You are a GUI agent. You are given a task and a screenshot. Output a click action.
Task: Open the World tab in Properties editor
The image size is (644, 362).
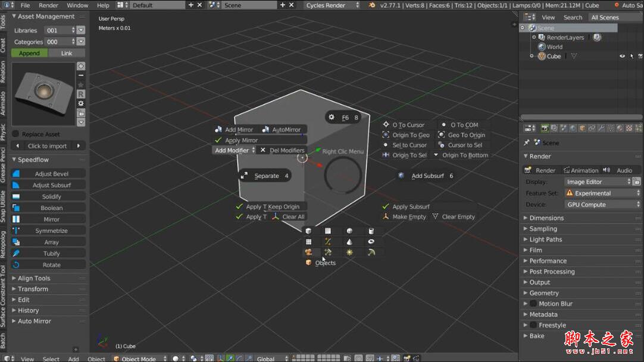[573, 129]
